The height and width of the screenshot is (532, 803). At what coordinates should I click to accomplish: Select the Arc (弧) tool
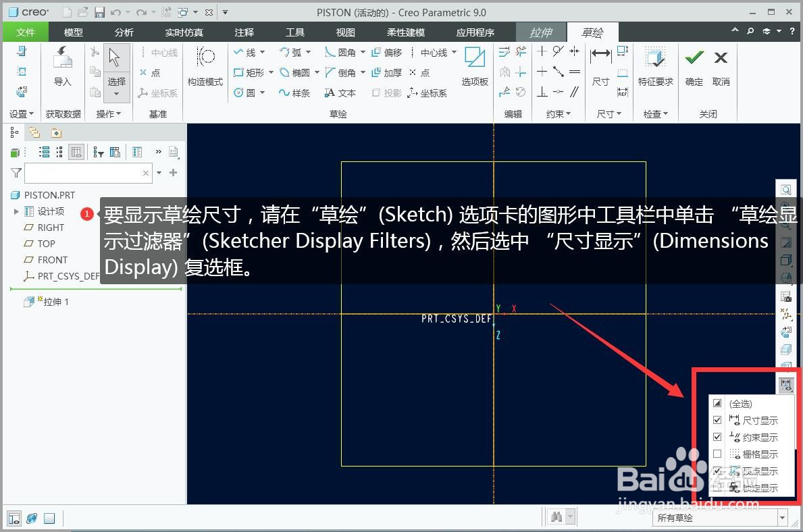[x=291, y=52]
